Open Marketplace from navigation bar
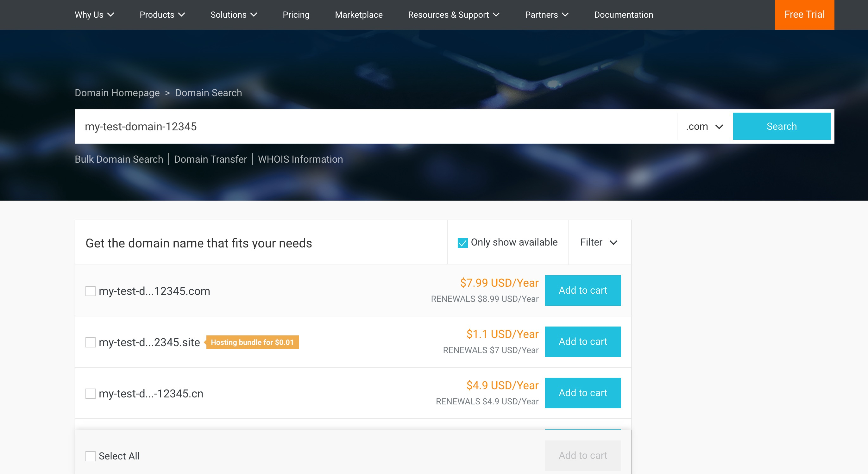Image resolution: width=868 pixels, height=474 pixels. click(x=359, y=15)
